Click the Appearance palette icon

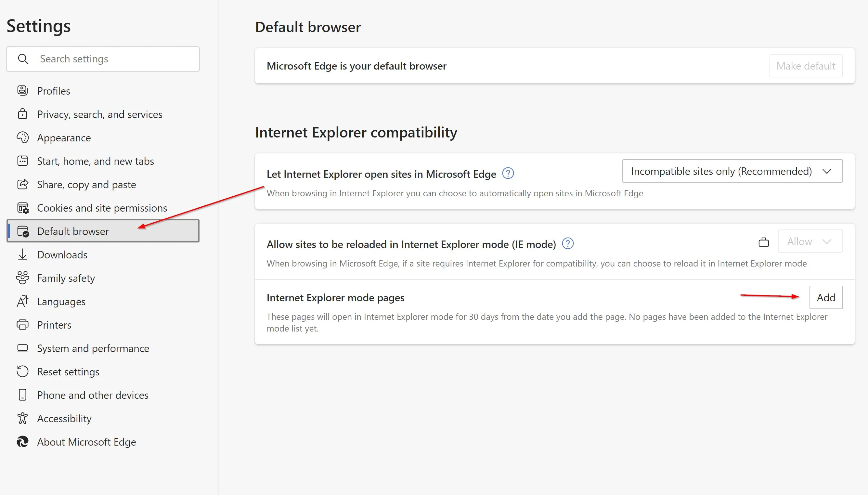pos(22,137)
